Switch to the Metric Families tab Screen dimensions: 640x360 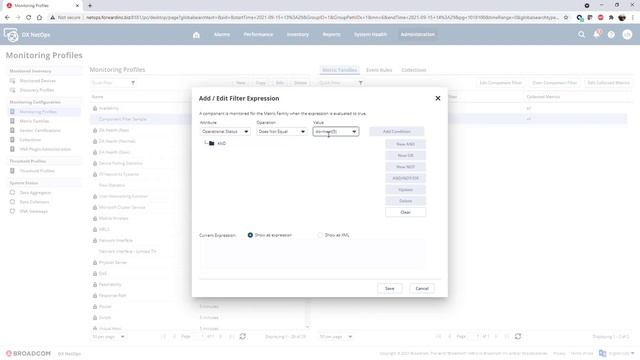pos(340,70)
